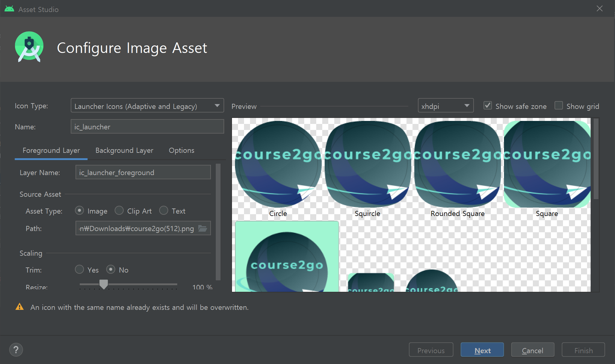Enable the Show grid checkbox

559,106
